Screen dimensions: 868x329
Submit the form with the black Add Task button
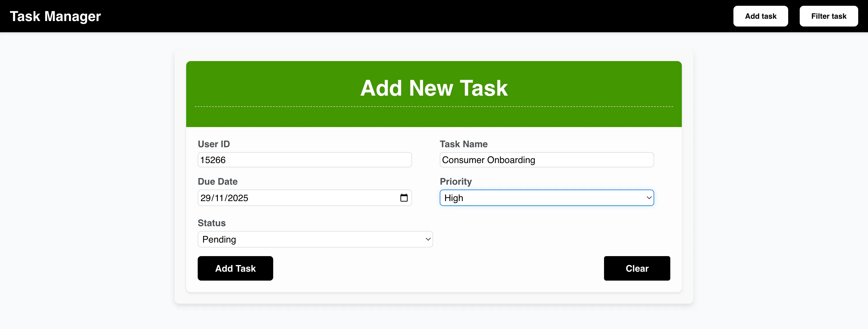[235, 269]
